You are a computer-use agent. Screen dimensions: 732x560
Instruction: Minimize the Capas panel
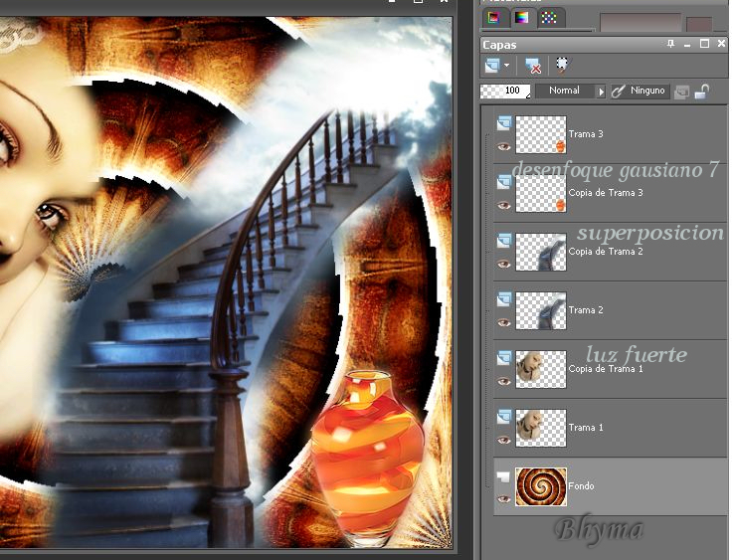pos(687,44)
